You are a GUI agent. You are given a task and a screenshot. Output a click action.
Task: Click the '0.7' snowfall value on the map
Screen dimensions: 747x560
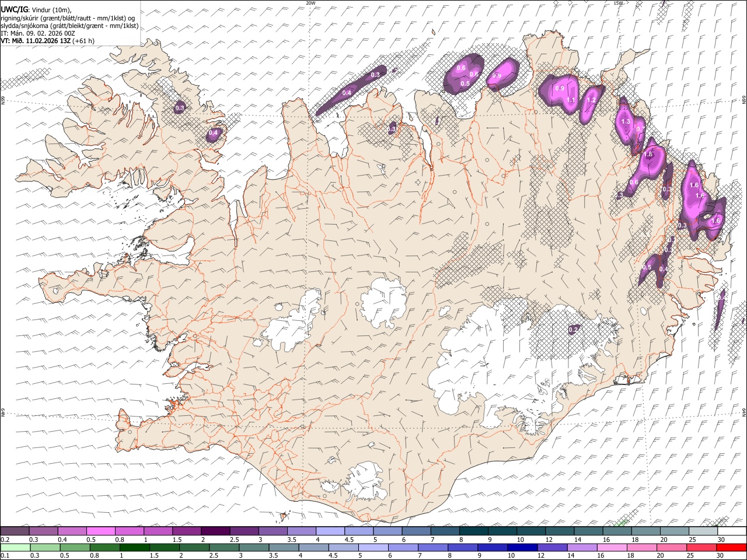click(x=640, y=129)
